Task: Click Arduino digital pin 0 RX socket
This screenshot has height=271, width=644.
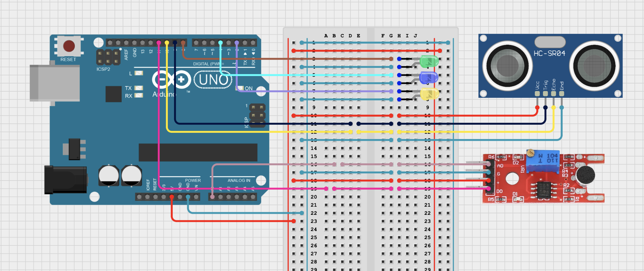Action: (253, 43)
